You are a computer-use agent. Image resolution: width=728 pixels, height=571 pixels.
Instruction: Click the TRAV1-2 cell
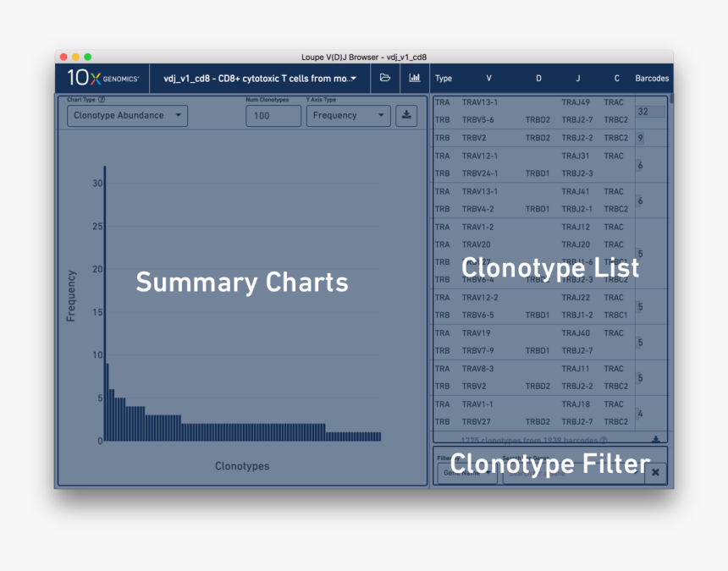click(477, 227)
